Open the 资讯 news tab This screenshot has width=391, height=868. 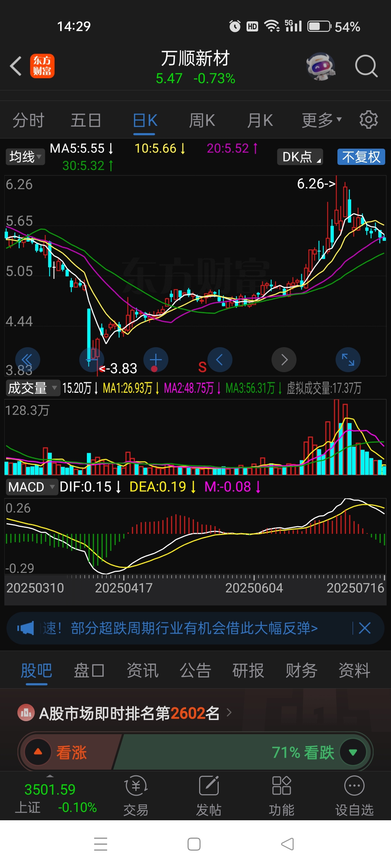pyautogui.click(x=142, y=671)
